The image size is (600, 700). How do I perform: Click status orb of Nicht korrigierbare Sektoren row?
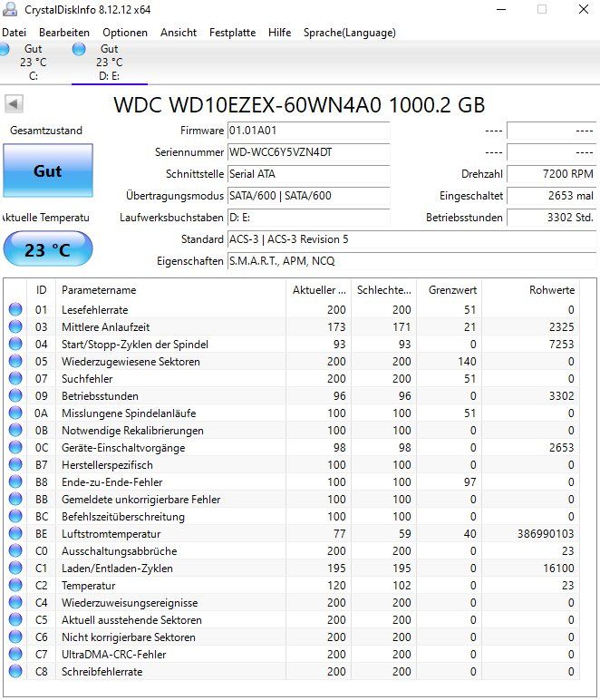(x=15, y=637)
